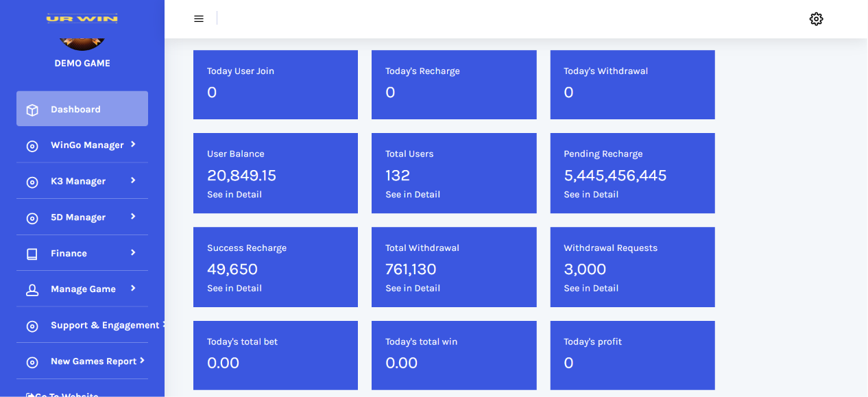Open New Games Report sidebar menu
Image resolution: width=868 pixels, height=397 pixels.
(82, 361)
